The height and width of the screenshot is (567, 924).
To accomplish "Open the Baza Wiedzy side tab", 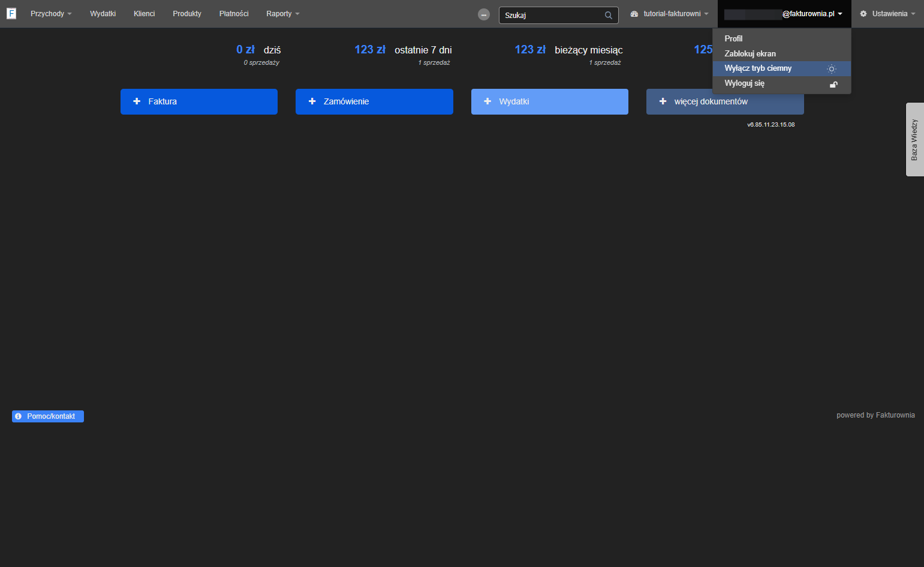I will coord(914,140).
